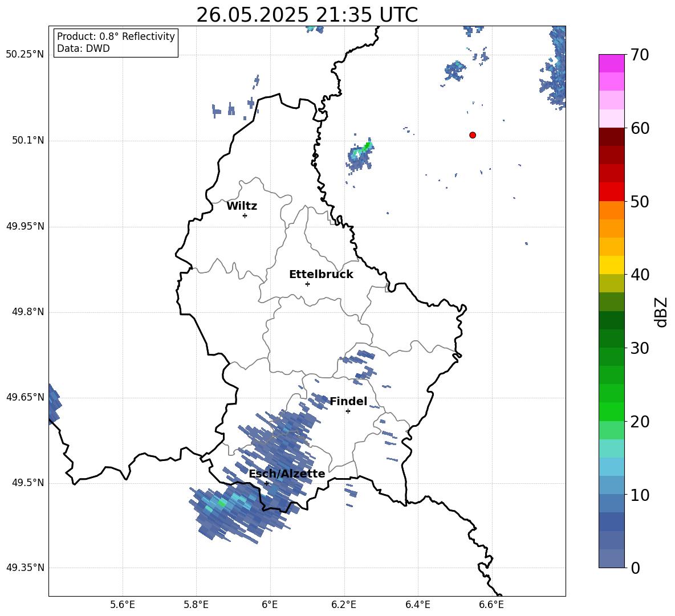Viewport: 675px width, 616px height.
Task: Click the Ettelbruck cross marker
Action: tap(307, 284)
